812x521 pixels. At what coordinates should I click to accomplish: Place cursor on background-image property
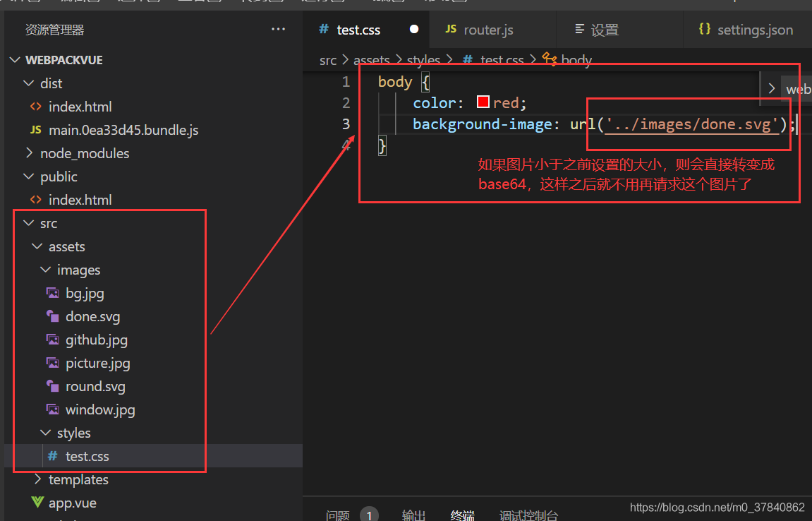coord(482,124)
